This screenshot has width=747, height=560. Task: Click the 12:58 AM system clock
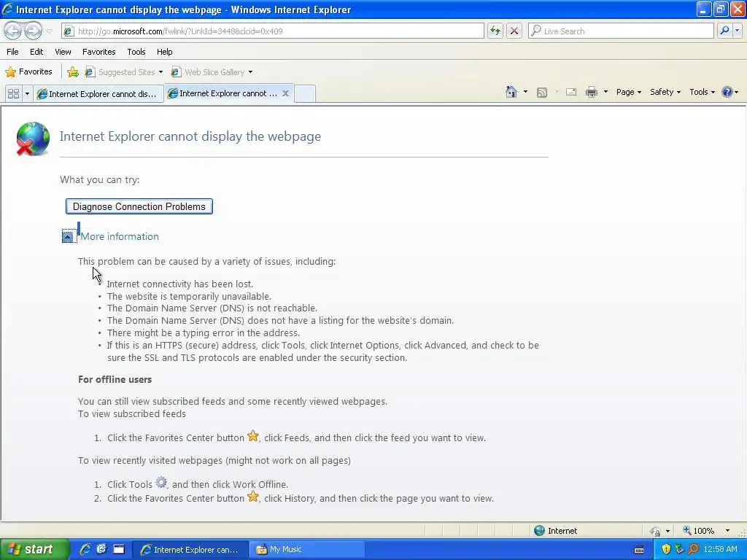tap(720, 550)
